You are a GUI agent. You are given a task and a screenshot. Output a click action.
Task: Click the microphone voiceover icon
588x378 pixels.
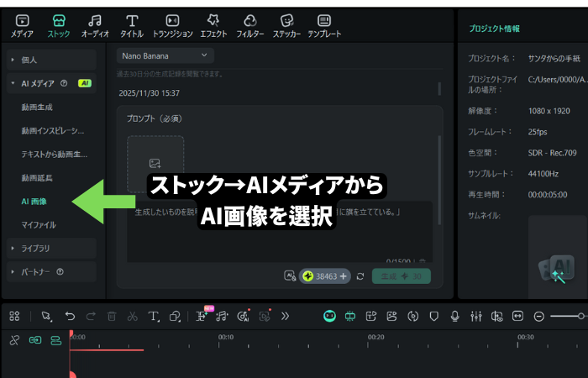tap(455, 316)
